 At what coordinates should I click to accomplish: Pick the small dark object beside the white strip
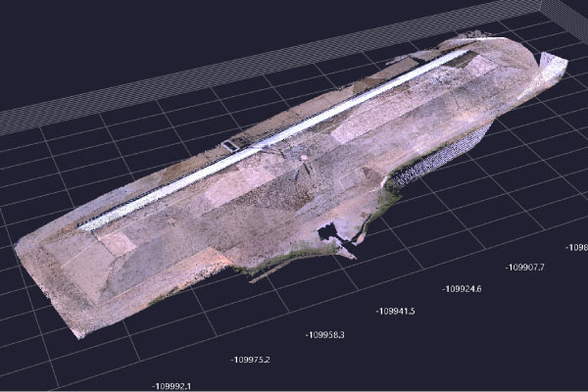point(231,145)
